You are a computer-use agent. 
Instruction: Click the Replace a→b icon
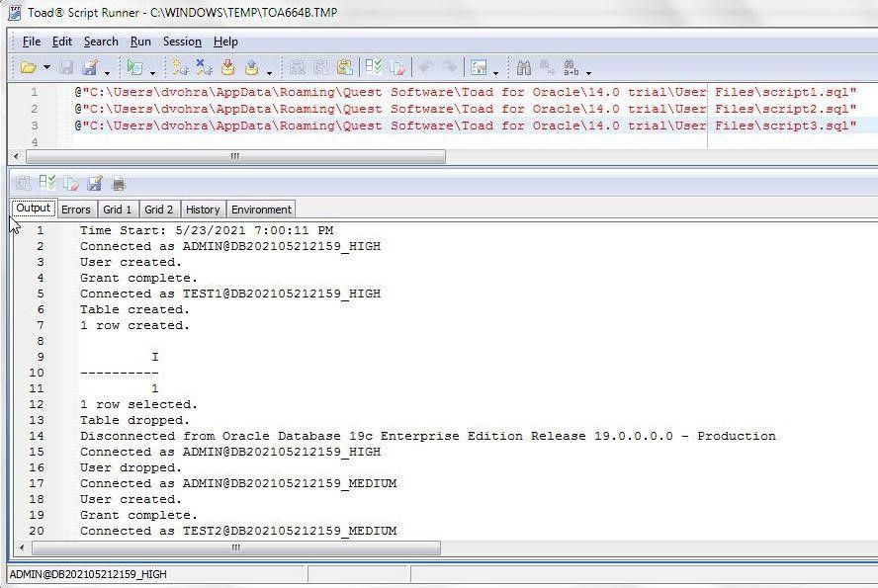[x=571, y=68]
